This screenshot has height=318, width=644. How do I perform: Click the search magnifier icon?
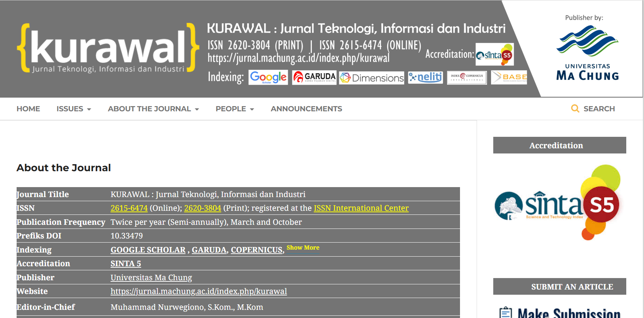click(x=575, y=108)
